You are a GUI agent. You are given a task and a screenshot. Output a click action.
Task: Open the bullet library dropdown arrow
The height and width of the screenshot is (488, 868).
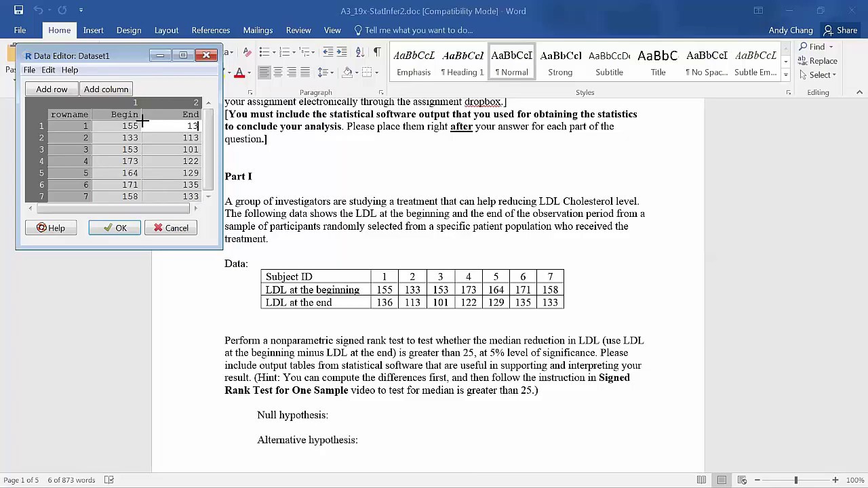click(x=273, y=52)
